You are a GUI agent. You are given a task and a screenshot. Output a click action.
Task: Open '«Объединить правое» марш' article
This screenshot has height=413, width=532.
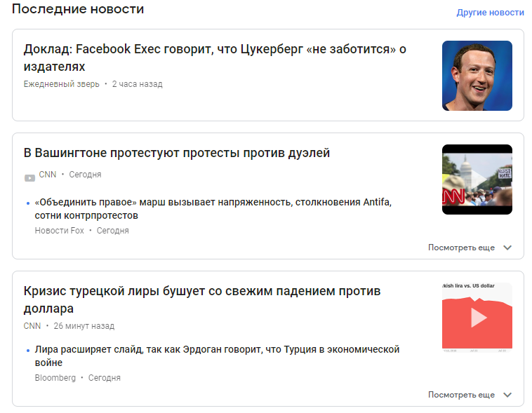213,208
